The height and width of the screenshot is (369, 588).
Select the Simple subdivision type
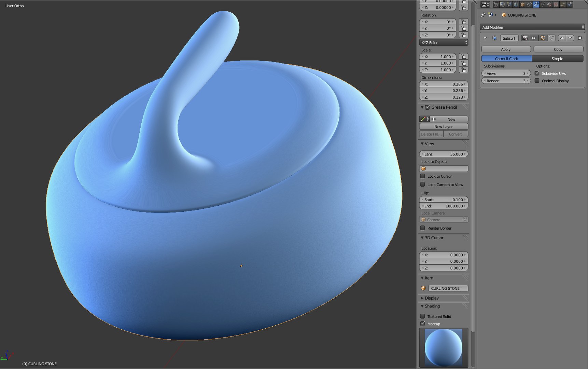pos(558,58)
